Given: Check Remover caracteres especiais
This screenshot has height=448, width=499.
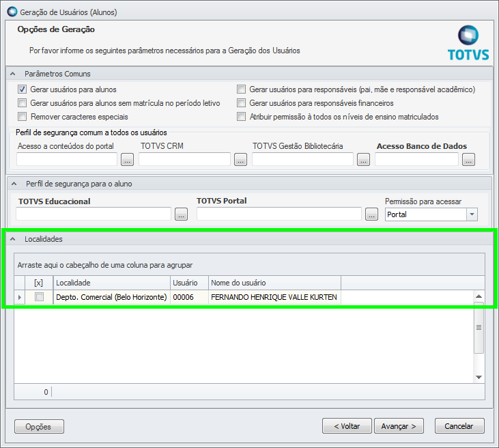Looking at the screenshot, I should click(22, 117).
